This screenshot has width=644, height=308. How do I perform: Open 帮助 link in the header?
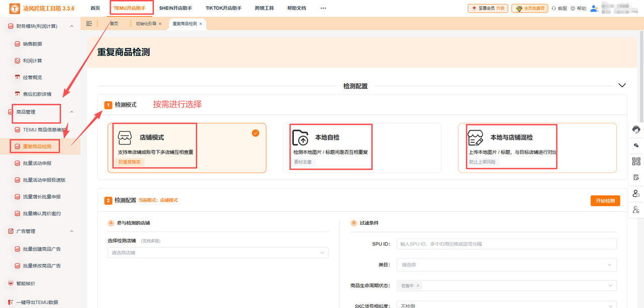tap(579, 9)
